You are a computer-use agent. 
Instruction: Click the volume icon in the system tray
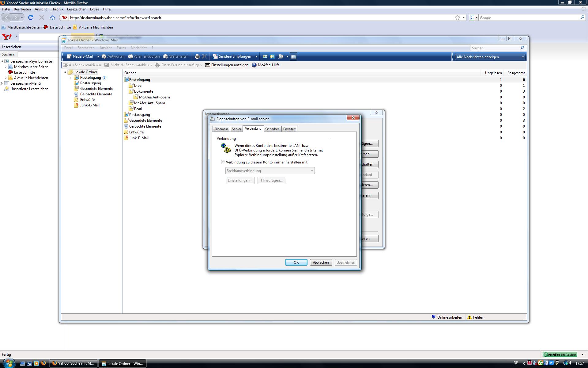[571, 363]
